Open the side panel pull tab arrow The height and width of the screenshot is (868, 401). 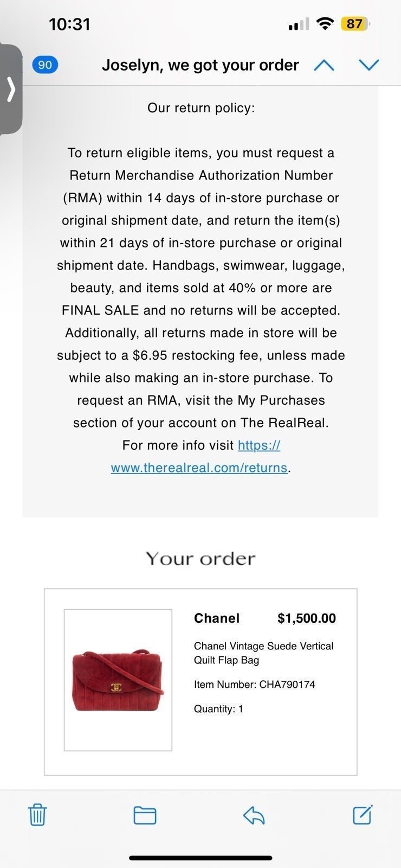pos(11,89)
